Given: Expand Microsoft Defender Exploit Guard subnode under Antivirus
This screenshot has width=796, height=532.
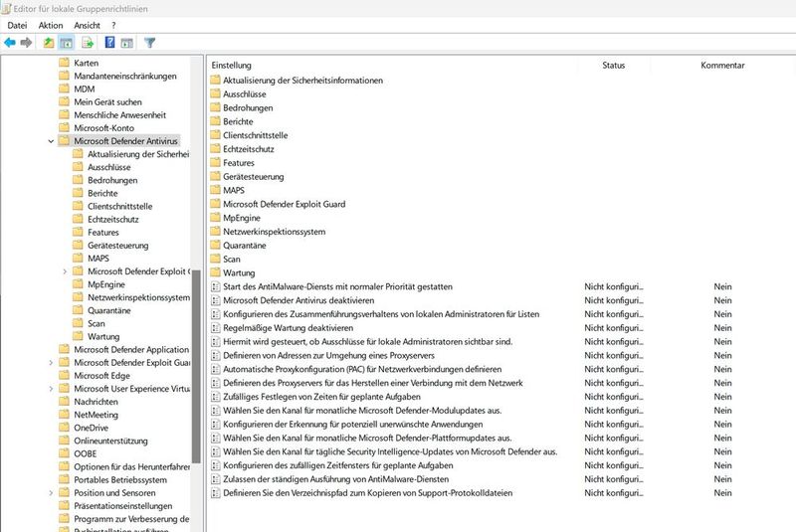Looking at the screenshot, I should 65,271.
